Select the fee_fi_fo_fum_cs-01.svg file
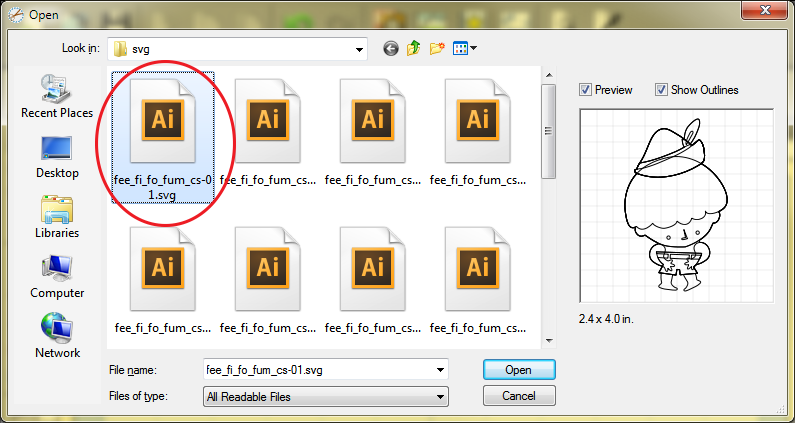Viewport: 795px width, 423px height. coord(163,135)
